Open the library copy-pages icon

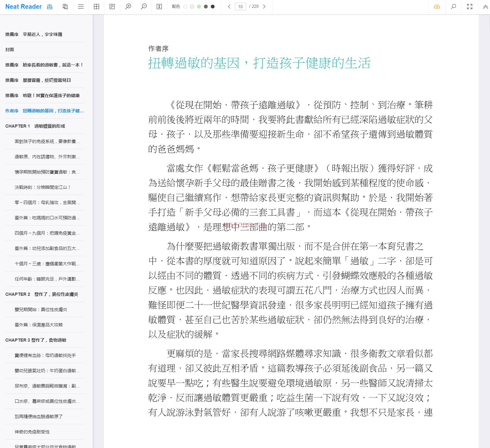(65, 7)
